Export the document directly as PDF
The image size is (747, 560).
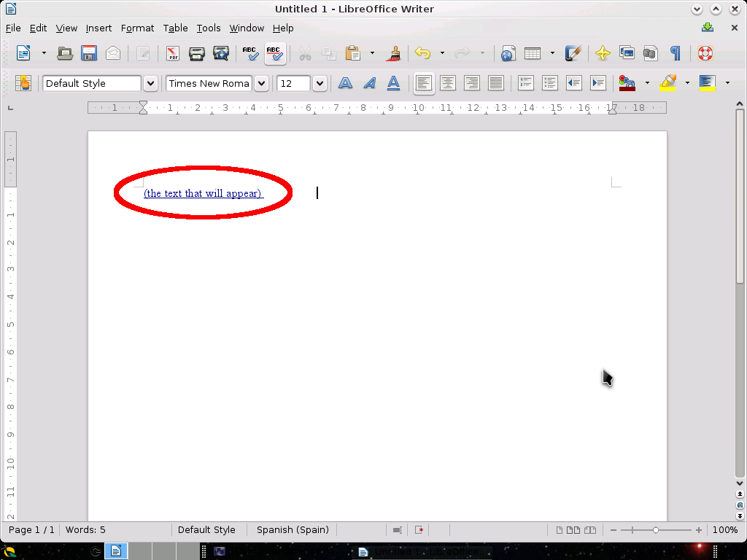[x=172, y=53]
